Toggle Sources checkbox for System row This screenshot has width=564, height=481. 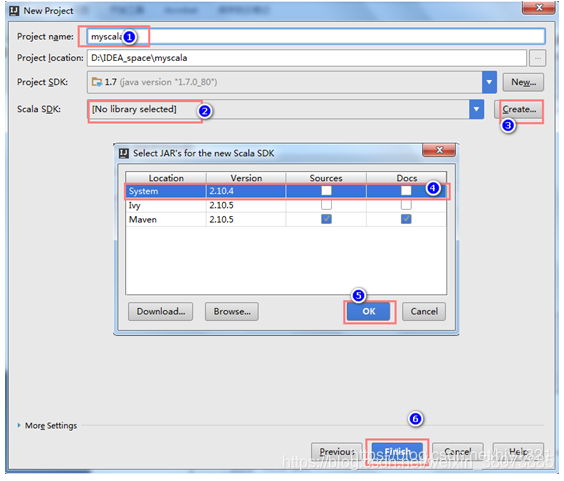[x=326, y=190]
